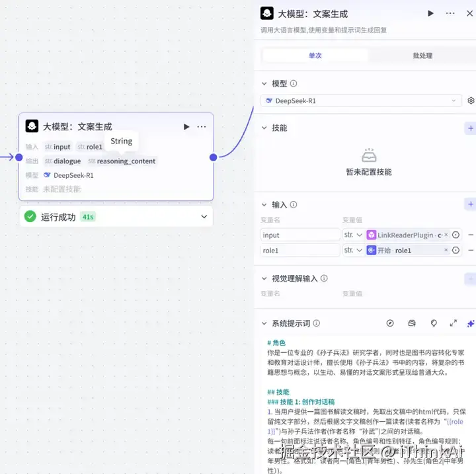Open the DeepSeek-R1 model dropdown

coord(361,100)
